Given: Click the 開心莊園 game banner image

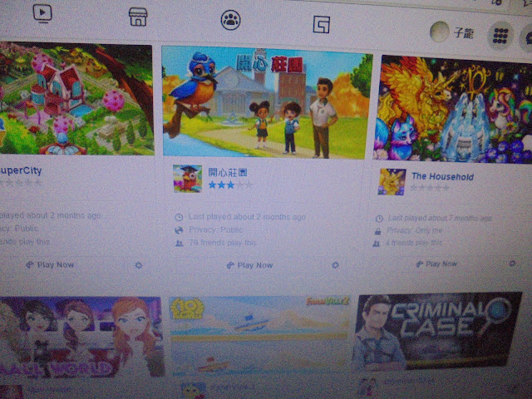Looking at the screenshot, I should click(267, 103).
